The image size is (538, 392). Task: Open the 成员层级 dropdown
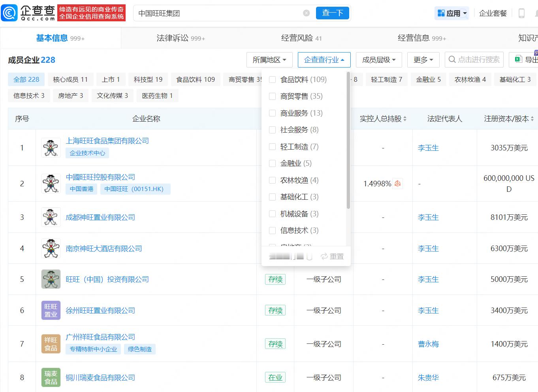[x=379, y=60]
